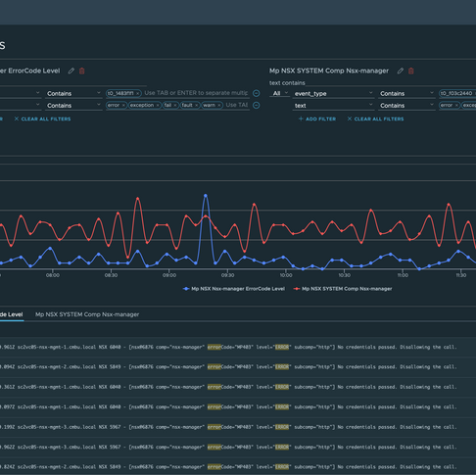476x475 pixels.
Task: Select log row with .961Z nsx-mgmt-1 timestamp
Action: tap(238, 347)
